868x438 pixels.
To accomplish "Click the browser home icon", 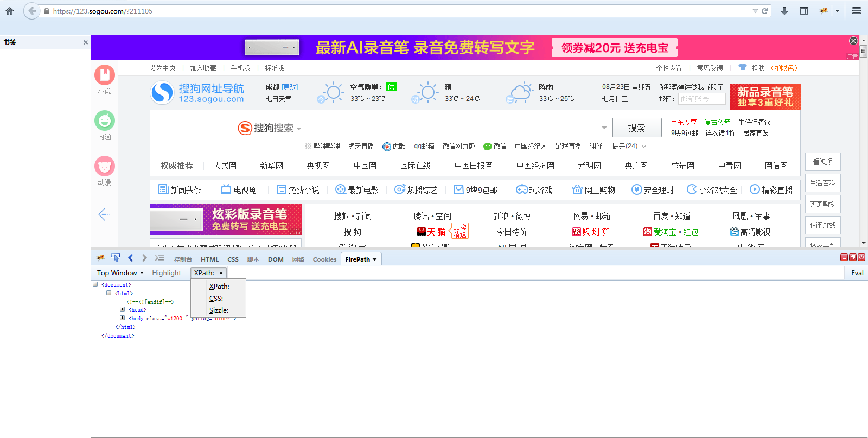I will coord(10,11).
